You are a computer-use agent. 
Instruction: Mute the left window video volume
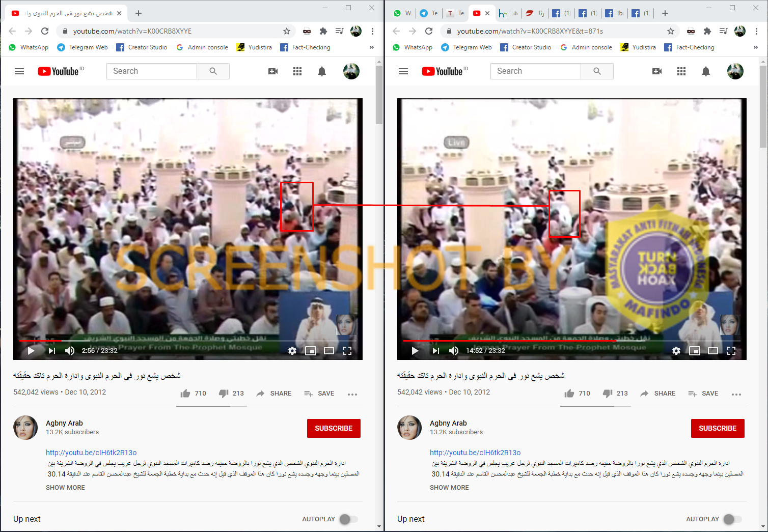(70, 351)
